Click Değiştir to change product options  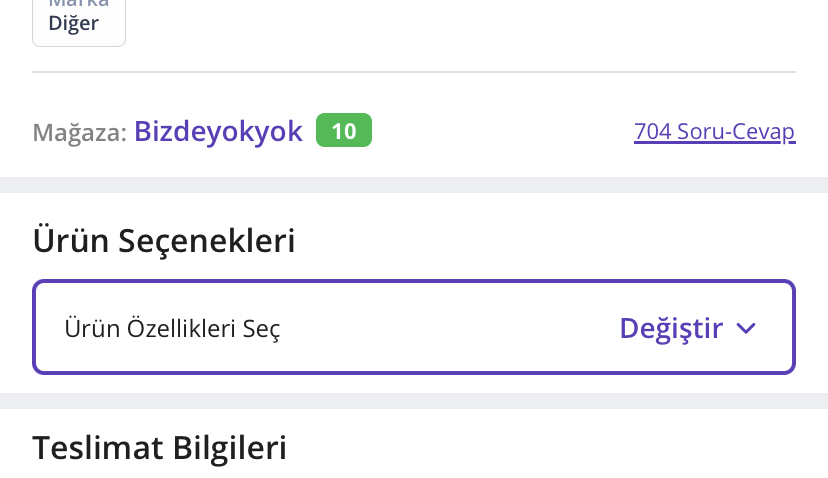pyautogui.click(x=671, y=328)
